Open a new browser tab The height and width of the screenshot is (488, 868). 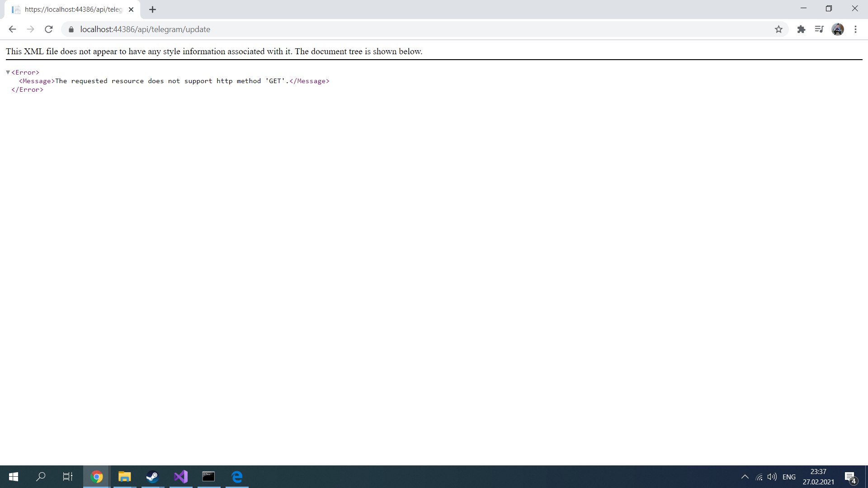click(153, 9)
